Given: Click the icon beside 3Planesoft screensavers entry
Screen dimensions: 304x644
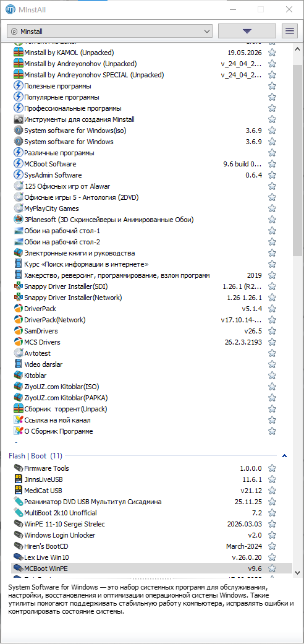Looking at the screenshot, I should coord(19,220).
